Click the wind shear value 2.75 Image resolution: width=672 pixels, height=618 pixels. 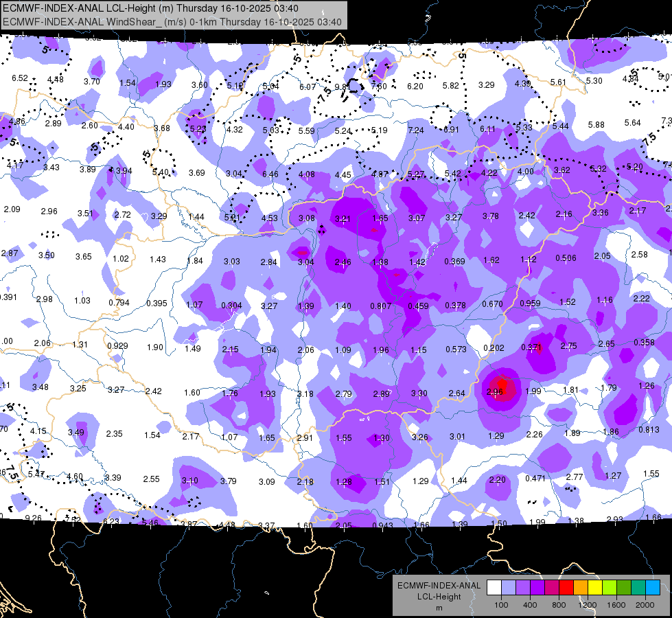pyautogui.click(x=569, y=345)
